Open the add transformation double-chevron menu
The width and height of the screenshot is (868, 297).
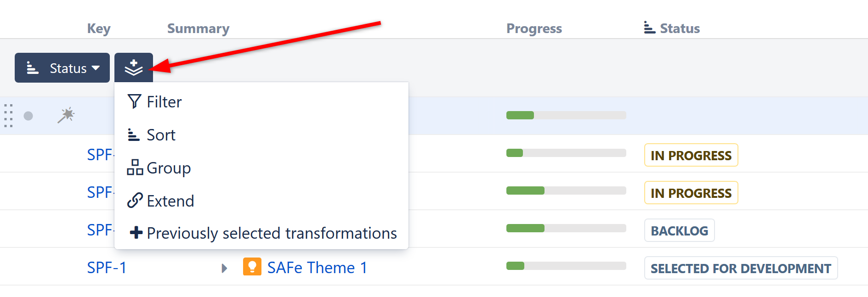[x=133, y=67]
